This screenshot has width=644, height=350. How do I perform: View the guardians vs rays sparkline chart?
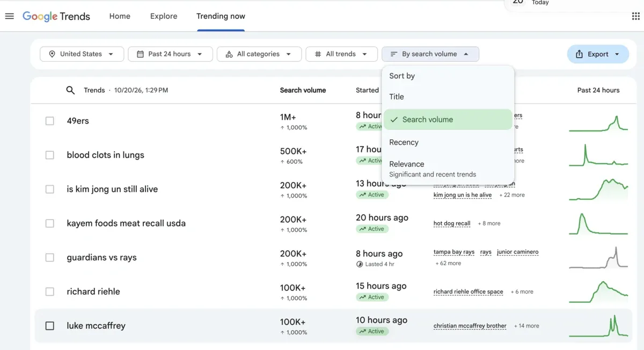[598, 257]
